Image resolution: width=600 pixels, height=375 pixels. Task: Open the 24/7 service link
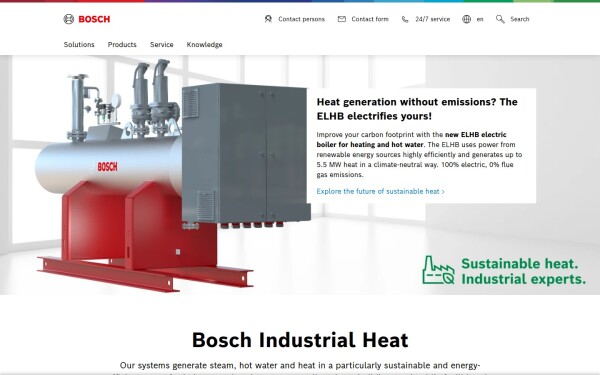433,19
